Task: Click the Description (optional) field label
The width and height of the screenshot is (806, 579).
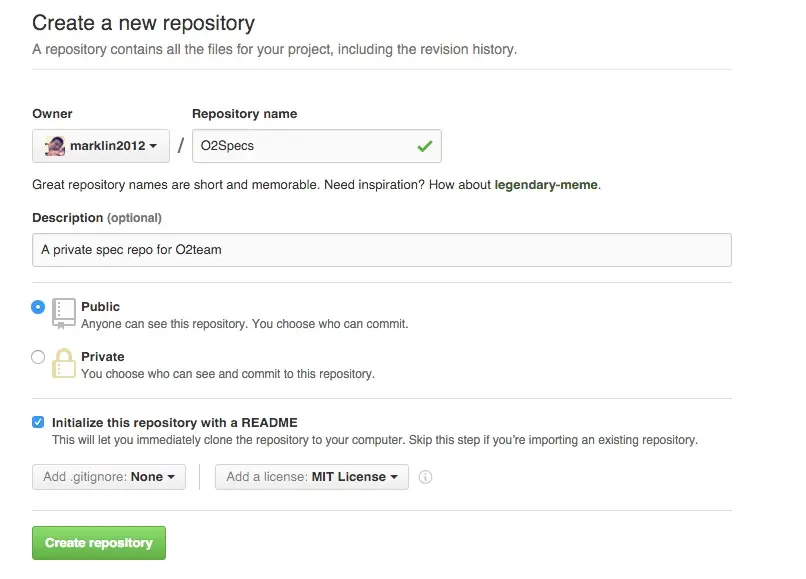Action: [97, 218]
